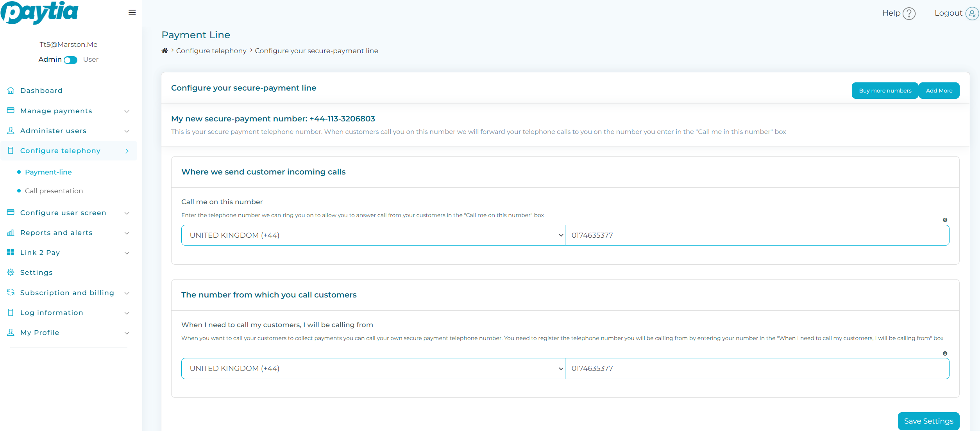Click the My Profile person icon

(11, 332)
